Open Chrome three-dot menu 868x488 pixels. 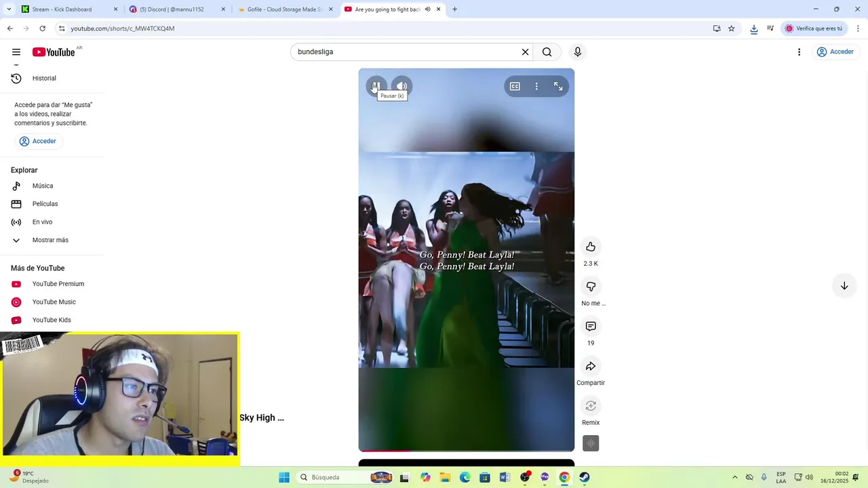pyautogui.click(x=858, y=28)
